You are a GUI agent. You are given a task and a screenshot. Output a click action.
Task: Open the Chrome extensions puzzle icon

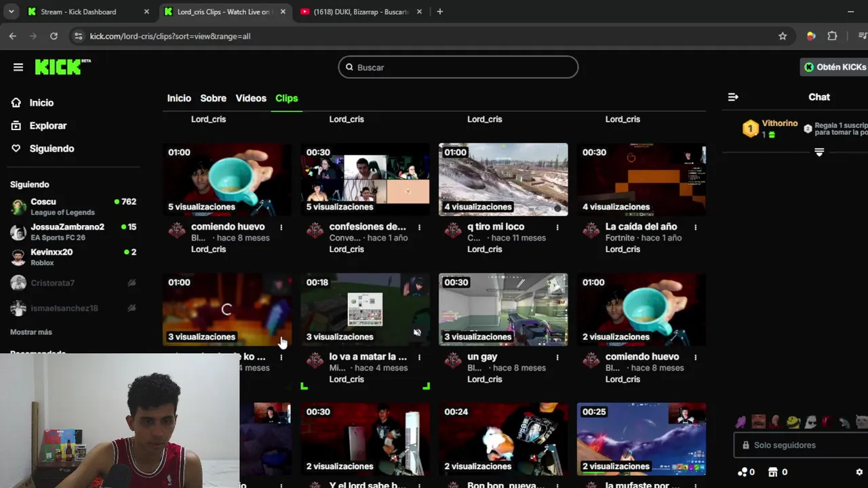point(832,36)
